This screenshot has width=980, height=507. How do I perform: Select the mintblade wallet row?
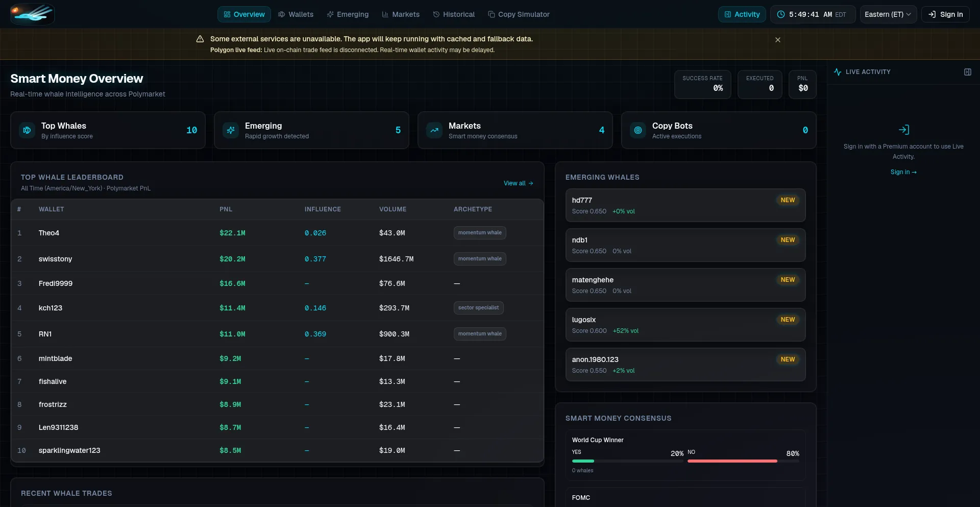(x=277, y=358)
